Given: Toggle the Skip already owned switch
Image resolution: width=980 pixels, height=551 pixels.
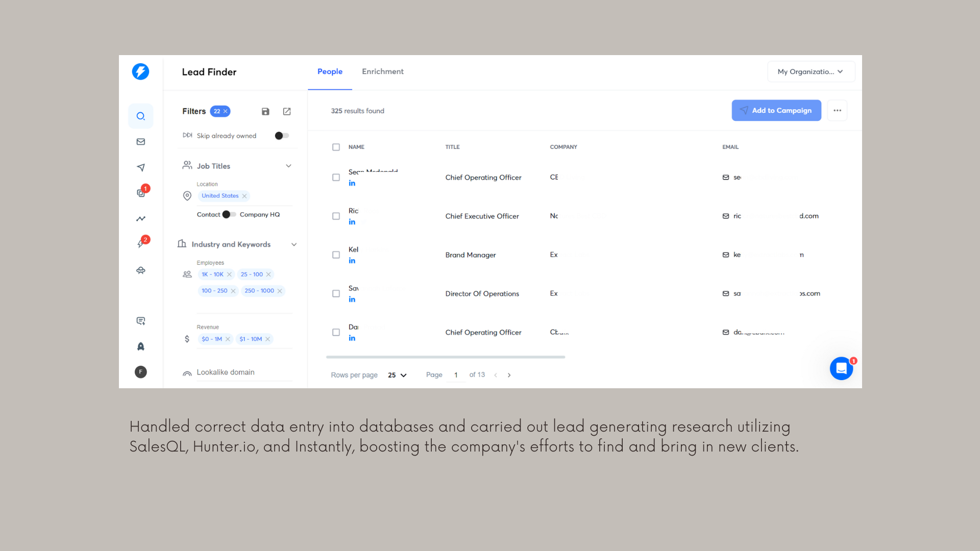Looking at the screenshot, I should pos(282,136).
